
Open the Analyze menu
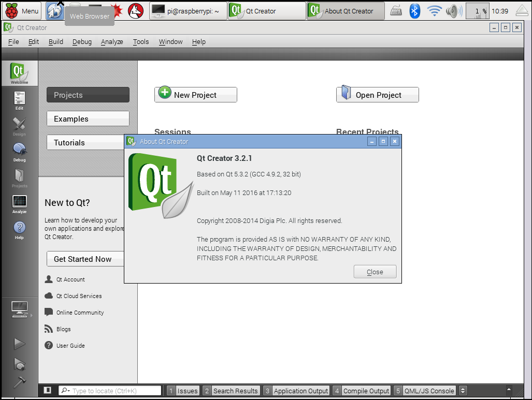click(112, 42)
